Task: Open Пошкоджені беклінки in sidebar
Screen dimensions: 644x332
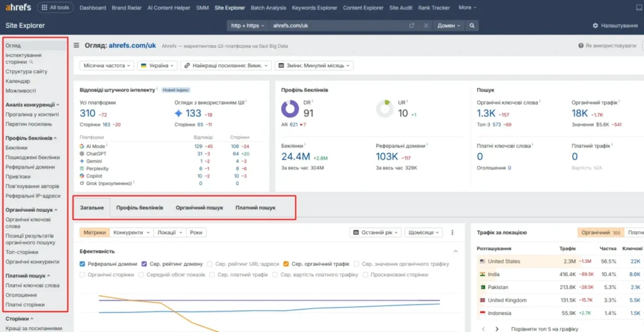Action: click(x=33, y=157)
